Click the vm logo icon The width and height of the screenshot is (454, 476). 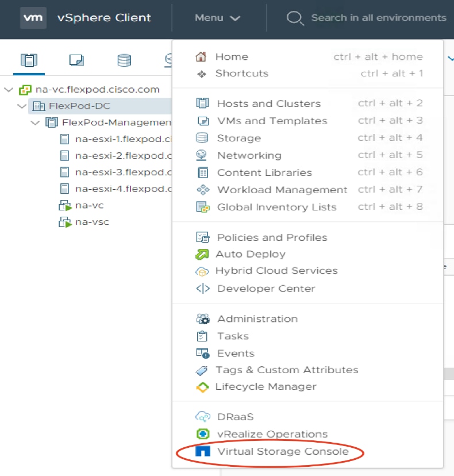click(x=33, y=18)
